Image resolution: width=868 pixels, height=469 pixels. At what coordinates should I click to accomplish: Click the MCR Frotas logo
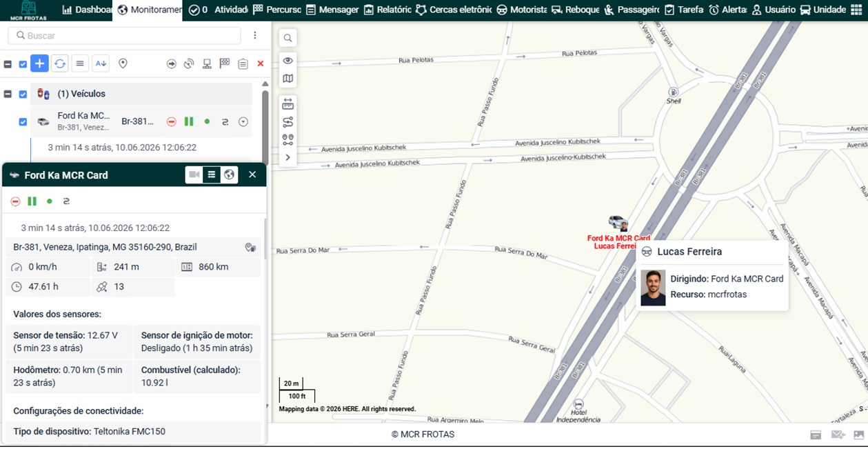(x=28, y=10)
